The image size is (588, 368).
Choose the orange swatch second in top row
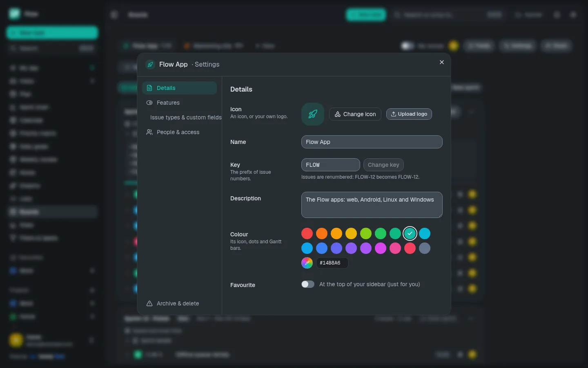click(322, 233)
